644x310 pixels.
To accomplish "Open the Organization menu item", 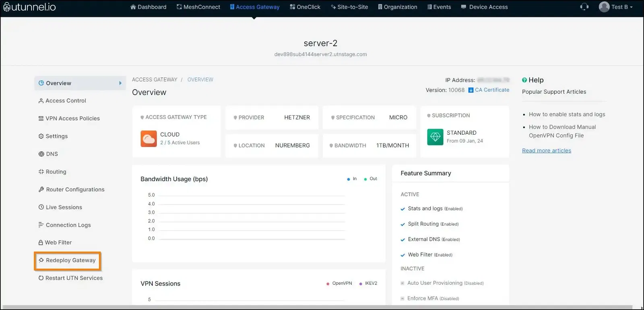I will pos(398,7).
